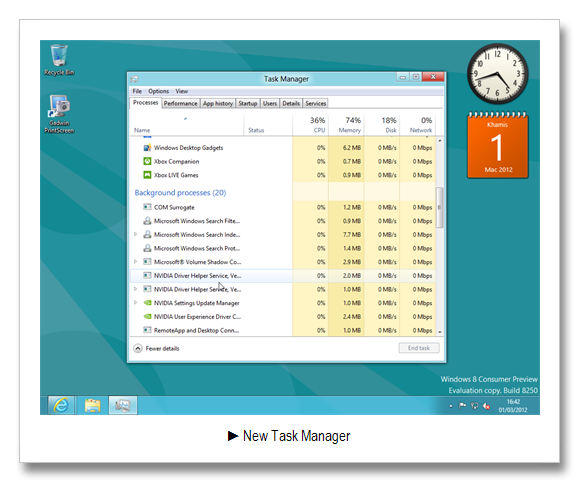Expand NVIDIA Settings Update Manager row
Screen dimensions: 580x483
(136, 303)
